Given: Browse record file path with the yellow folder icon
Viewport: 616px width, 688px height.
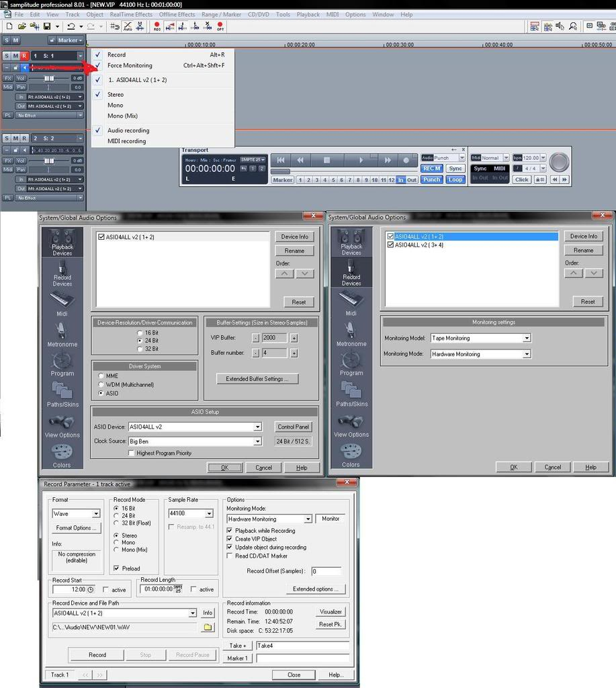Looking at the screenshot, I should [208, 628].
